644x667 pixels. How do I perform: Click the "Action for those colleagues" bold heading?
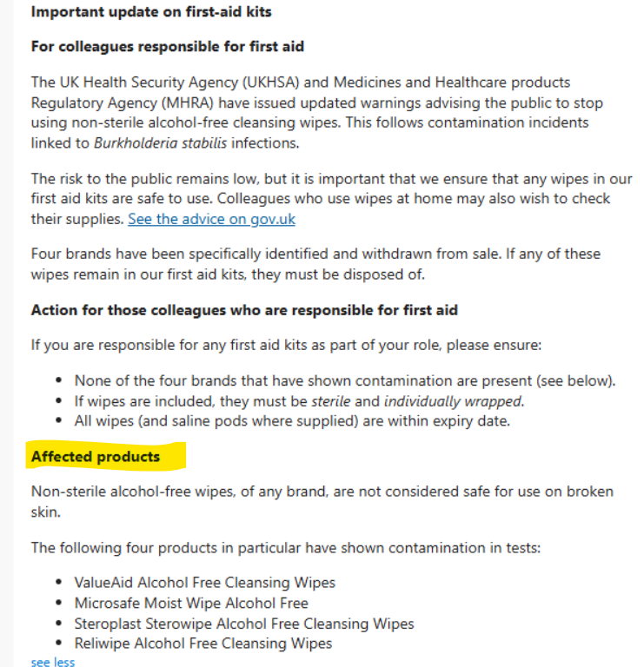(x=244, y=310)
